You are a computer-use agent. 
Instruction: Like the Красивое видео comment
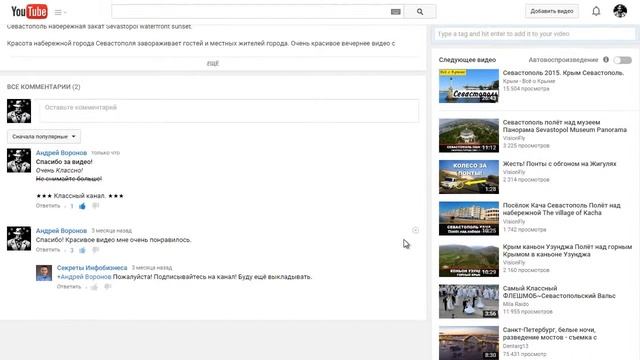pyautogui.click(x=82, y=250)
